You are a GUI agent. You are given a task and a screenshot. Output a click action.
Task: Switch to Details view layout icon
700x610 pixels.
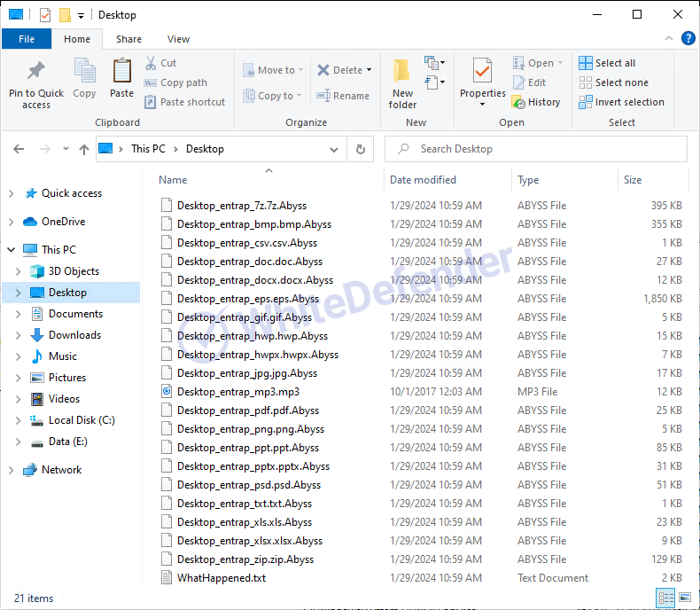[665, 598]
